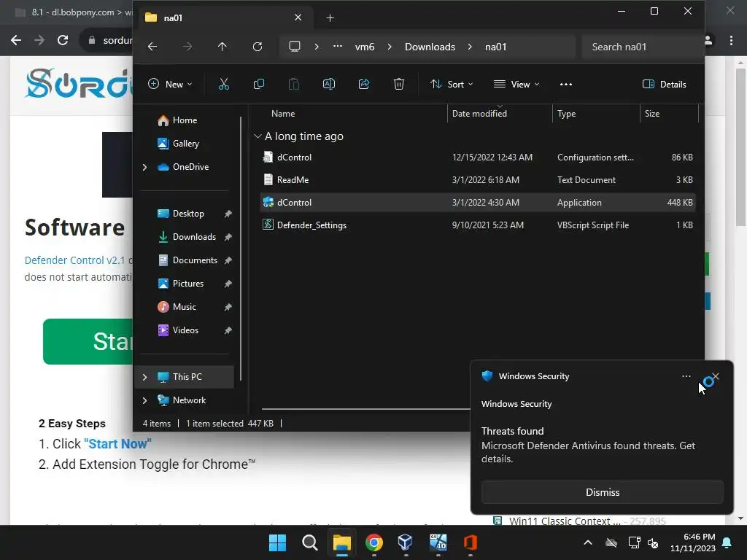Click Defender Control v2.1 link in browser
The height and width of the screenshot is (560, 747).
[x=75, y=260]
